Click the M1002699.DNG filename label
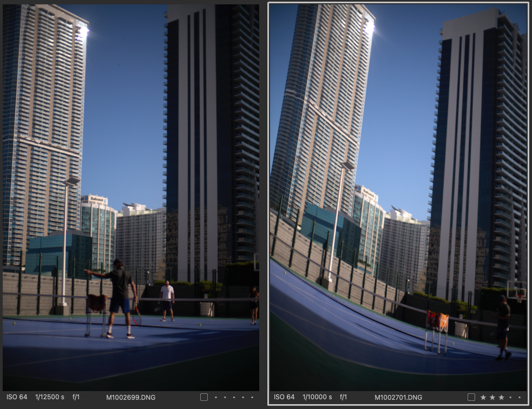Screen dimensions: 532x409 coord(130,397)
